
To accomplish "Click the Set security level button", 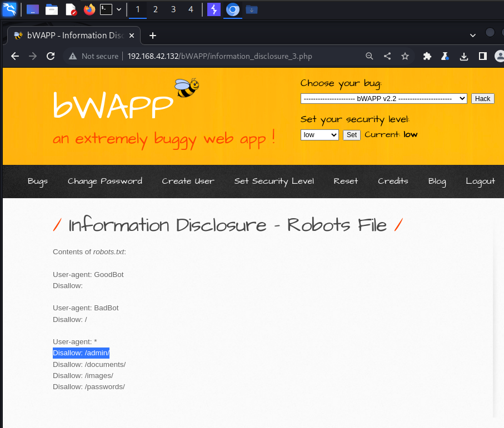I will (351, 135).
